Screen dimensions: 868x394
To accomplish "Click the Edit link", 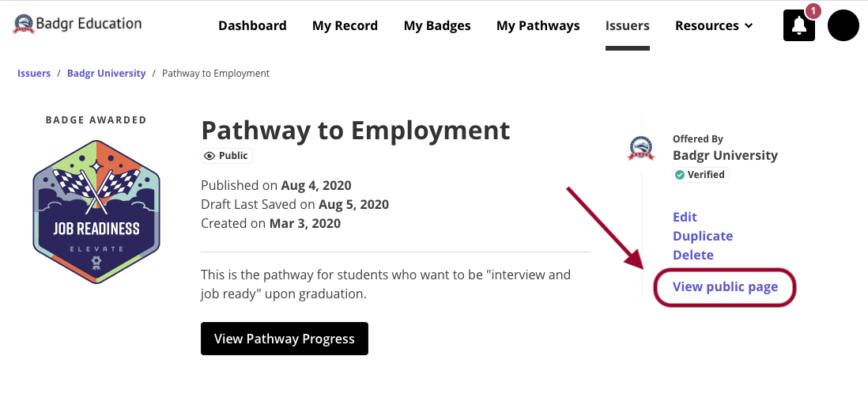I will click(685, 217).
